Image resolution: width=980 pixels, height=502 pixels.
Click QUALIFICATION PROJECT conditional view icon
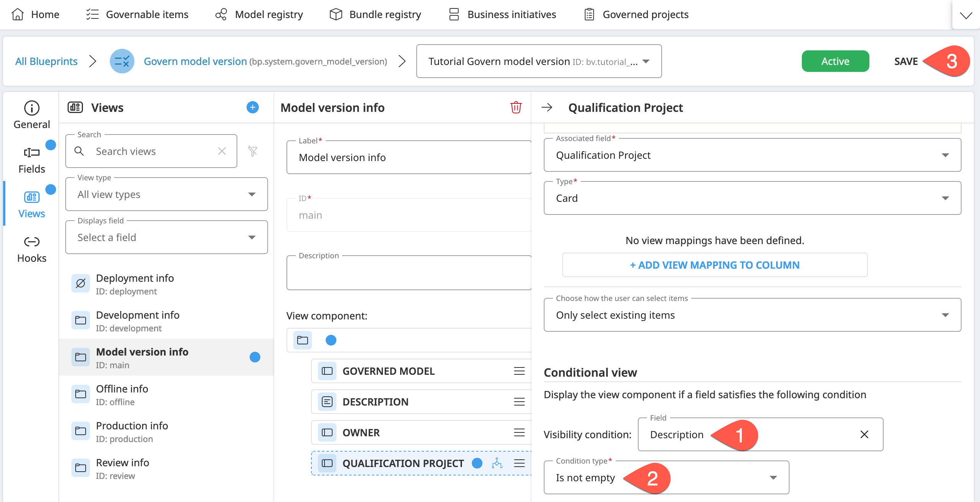coord(497,463)
